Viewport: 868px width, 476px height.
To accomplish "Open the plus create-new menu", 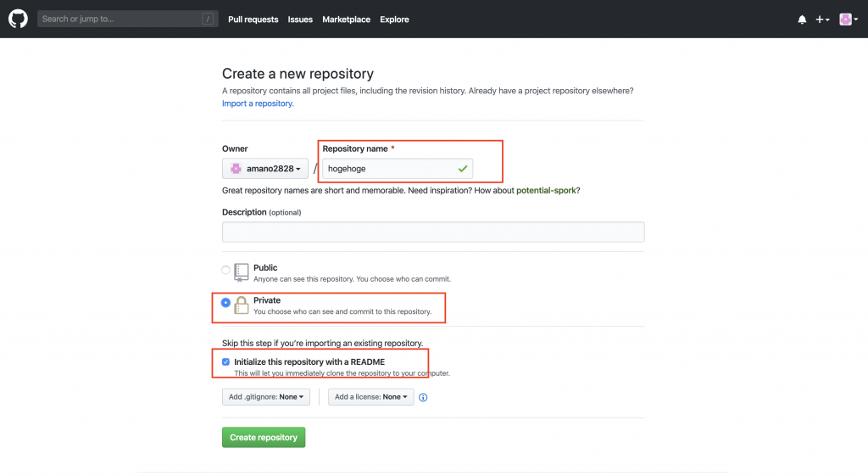I will [822, 20].
